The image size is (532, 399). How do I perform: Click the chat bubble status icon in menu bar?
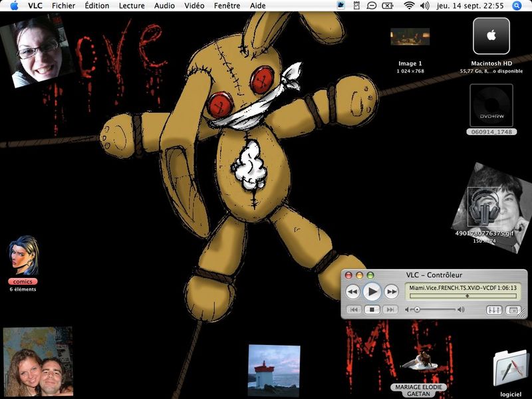click(x=372, y=5)
